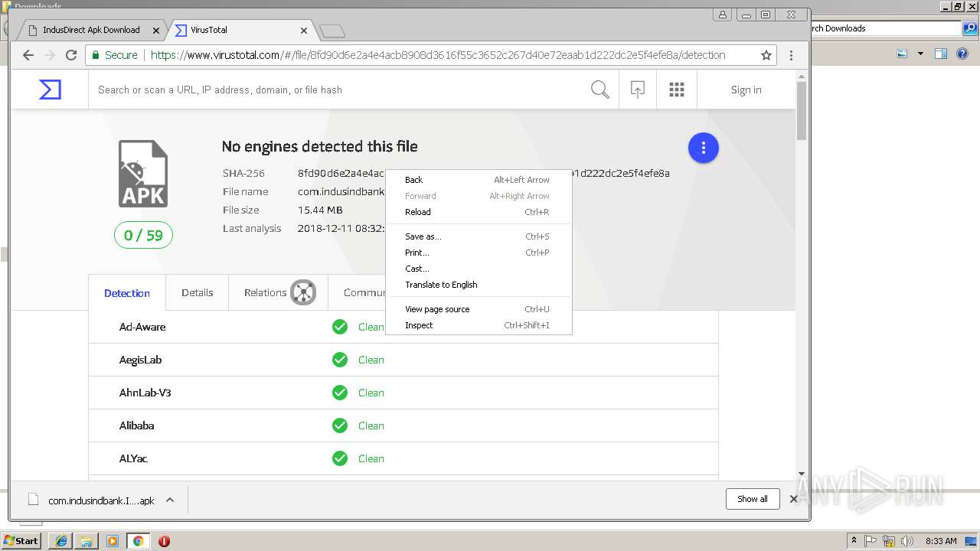The height and width of the screenshot is (551, 980).
Task: Choose View page source in context menu
Action: (x=479, y=309)
